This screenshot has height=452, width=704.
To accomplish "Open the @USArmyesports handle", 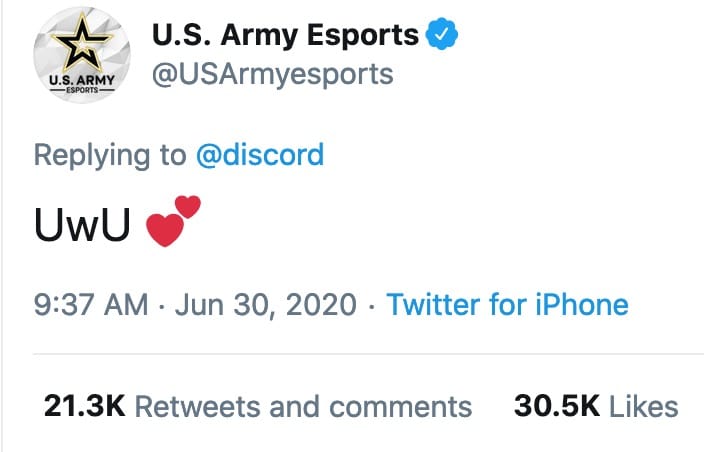I will 273,75.
